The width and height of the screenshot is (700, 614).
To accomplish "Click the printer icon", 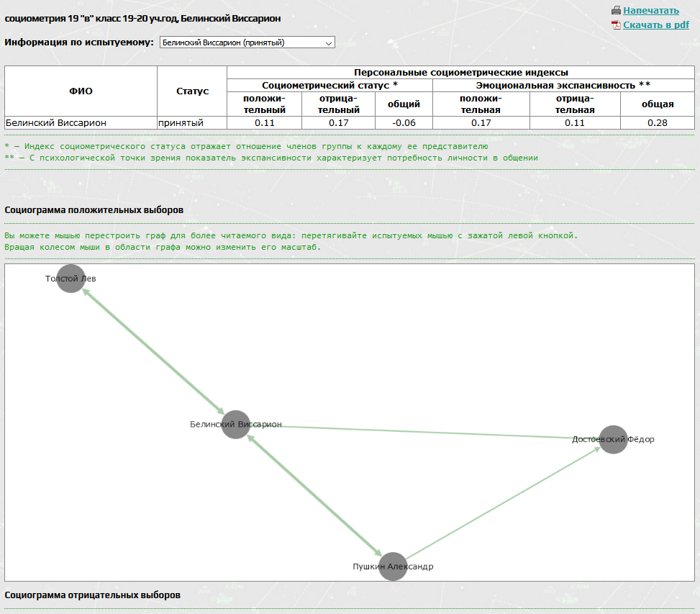I will pyautogui.click(x=616, y=11).
